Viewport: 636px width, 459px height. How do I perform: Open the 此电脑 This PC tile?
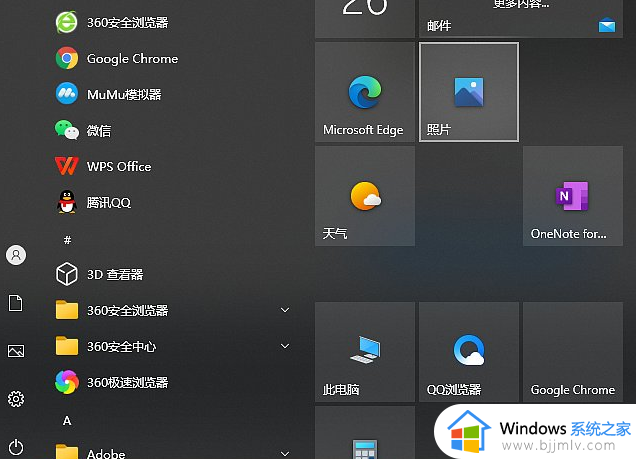[365, 352]
